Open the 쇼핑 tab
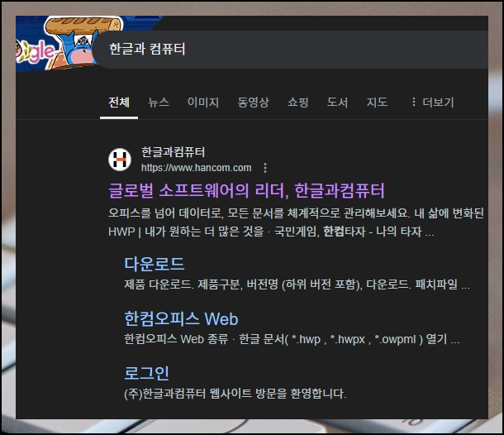This screenshot has width=504, height=435. click(x=298, y=103)
